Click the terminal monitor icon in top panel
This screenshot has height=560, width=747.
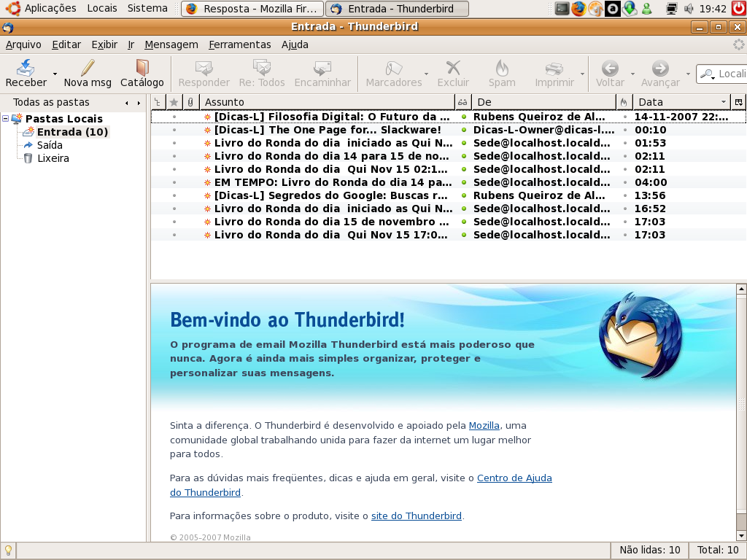click(562, 8)
